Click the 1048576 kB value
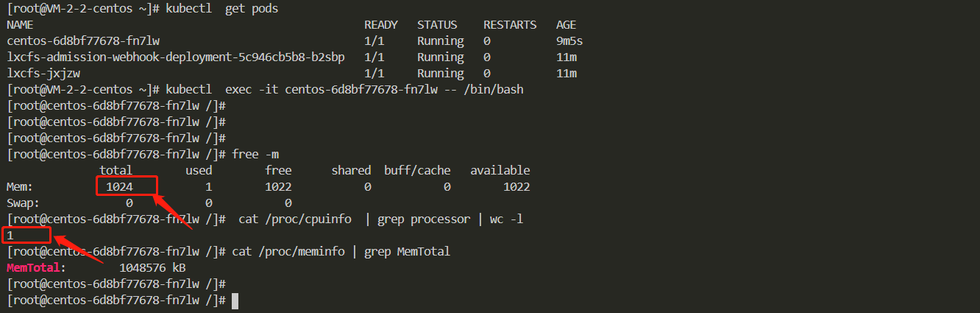The height and width of the screenshot is (313, 980). click(152, 268)
